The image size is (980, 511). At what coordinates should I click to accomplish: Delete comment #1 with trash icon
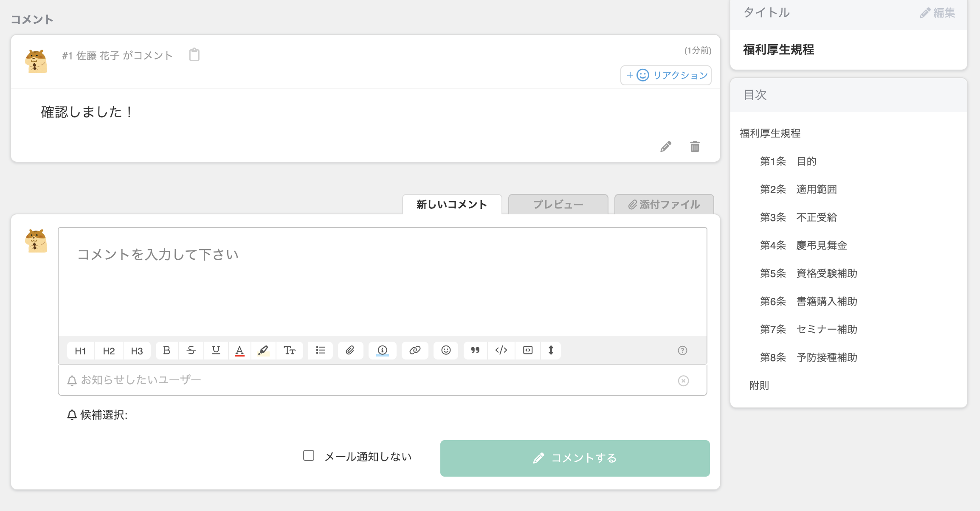(695, 146)
